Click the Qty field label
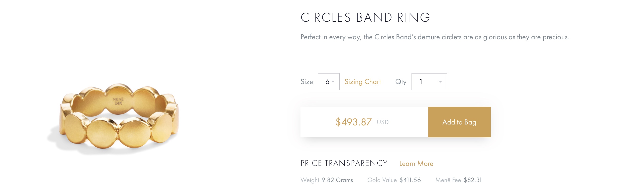The height and width of the screenshot is (193, 644). click(x=401, y=82)
